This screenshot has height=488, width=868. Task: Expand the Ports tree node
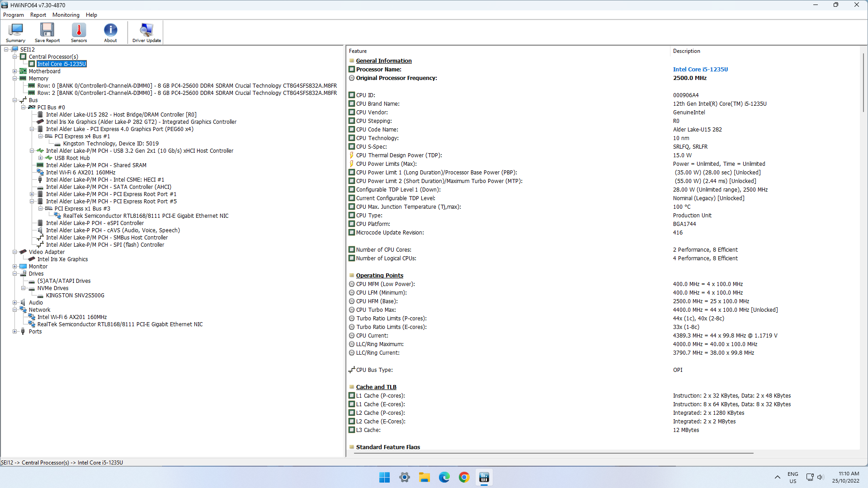[x=15, y=332]
